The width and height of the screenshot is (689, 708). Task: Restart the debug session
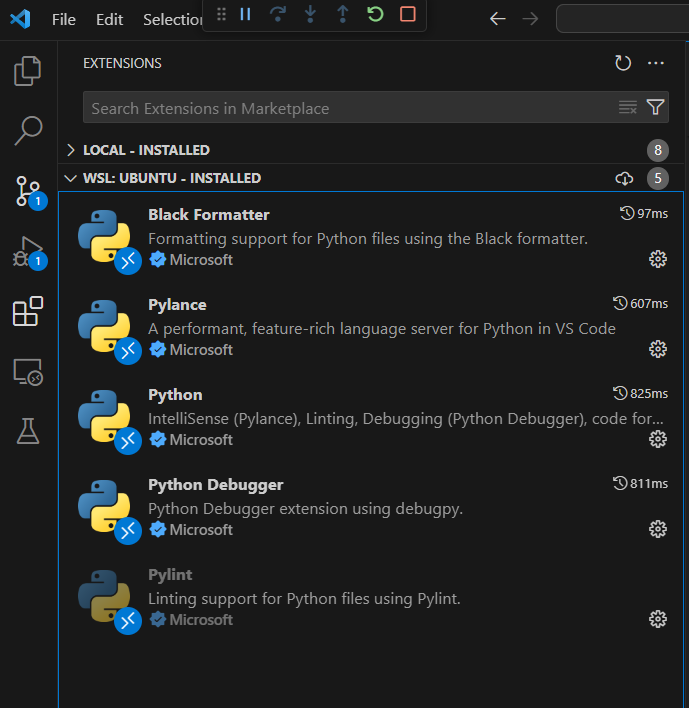click(375, 14)
